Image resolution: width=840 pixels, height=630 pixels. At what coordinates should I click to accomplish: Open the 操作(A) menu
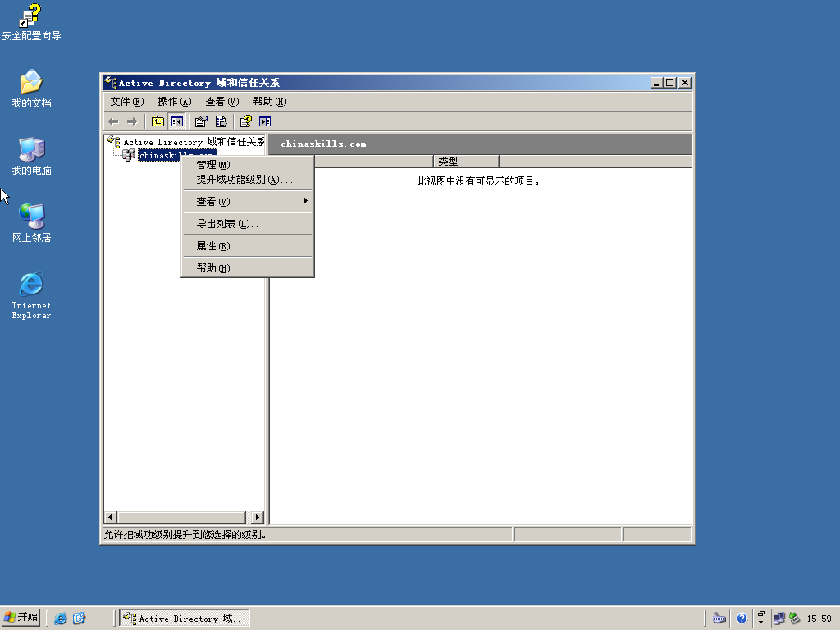[x=175, y=101]
